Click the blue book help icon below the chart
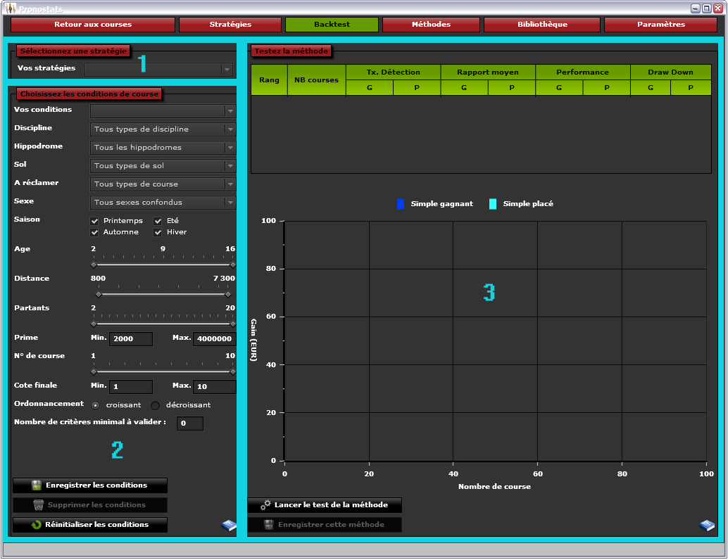Screen dimensions: 728x560 [x=707, y=526]
